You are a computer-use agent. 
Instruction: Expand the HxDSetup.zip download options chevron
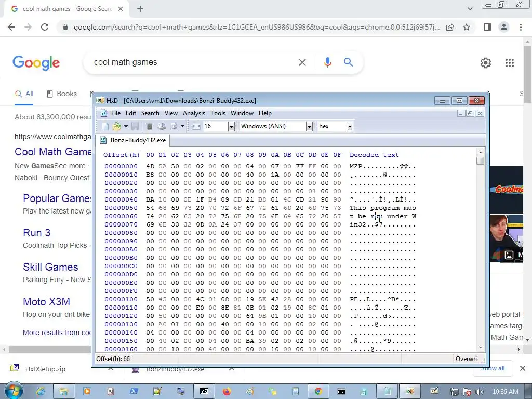click(111, 369)
